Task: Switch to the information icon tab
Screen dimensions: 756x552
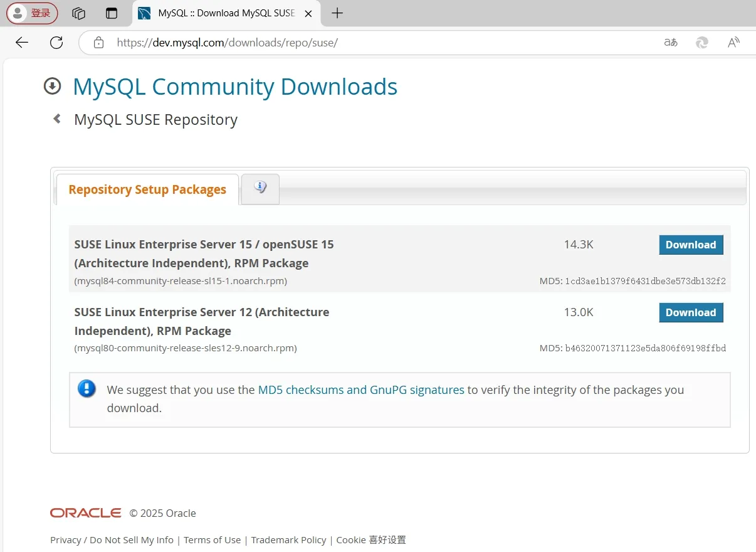Action: [260, 188]
